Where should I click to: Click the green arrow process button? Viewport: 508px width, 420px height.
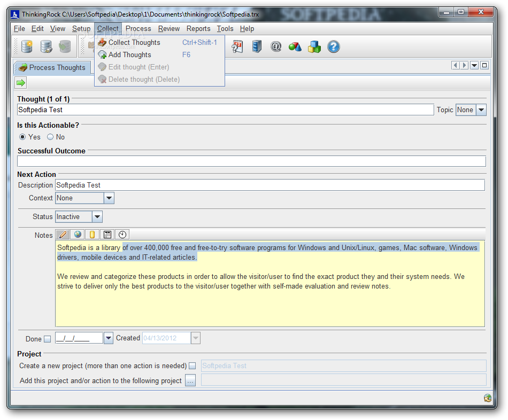click(21, 83)
